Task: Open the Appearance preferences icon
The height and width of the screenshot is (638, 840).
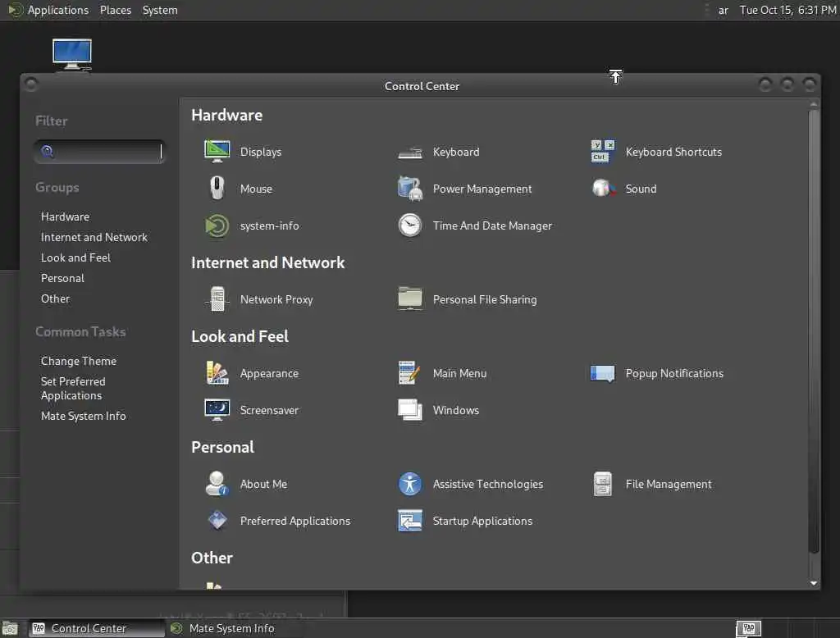Action: [217, 373]
